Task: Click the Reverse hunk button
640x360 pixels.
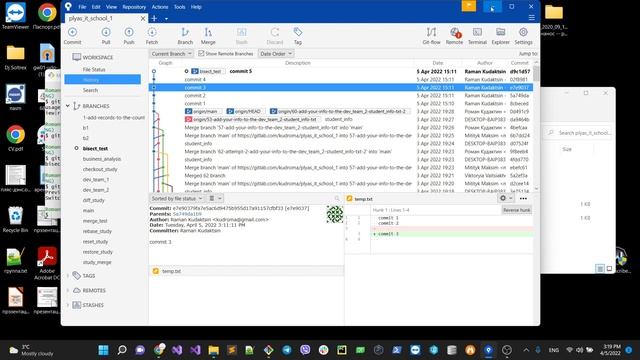Action: (516, 210)
